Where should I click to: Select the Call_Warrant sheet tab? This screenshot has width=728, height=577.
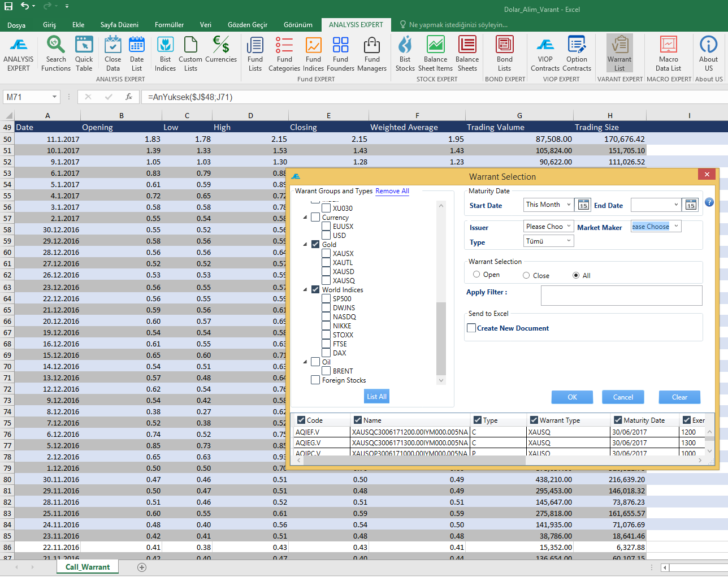pyautogui.click(x=88, y=567)
